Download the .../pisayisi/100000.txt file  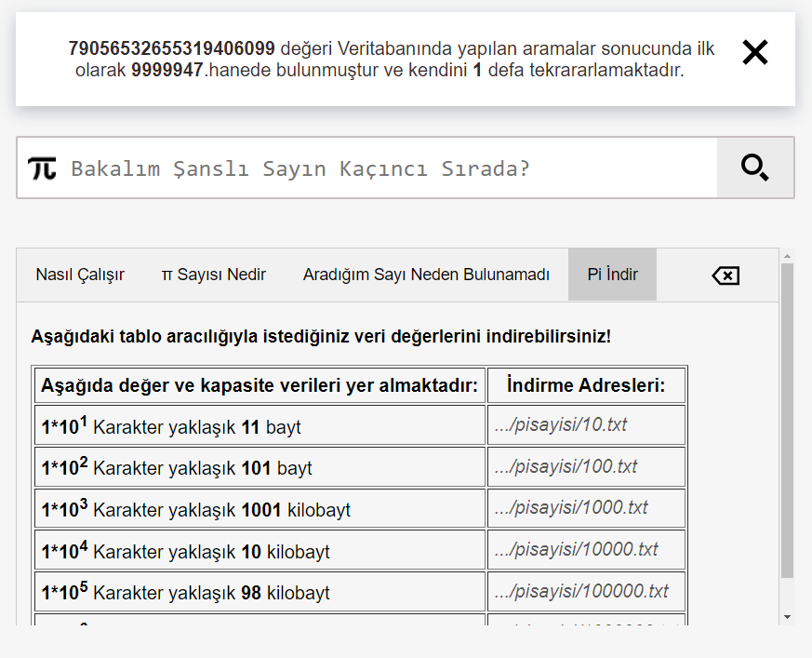tap(581, 591)
